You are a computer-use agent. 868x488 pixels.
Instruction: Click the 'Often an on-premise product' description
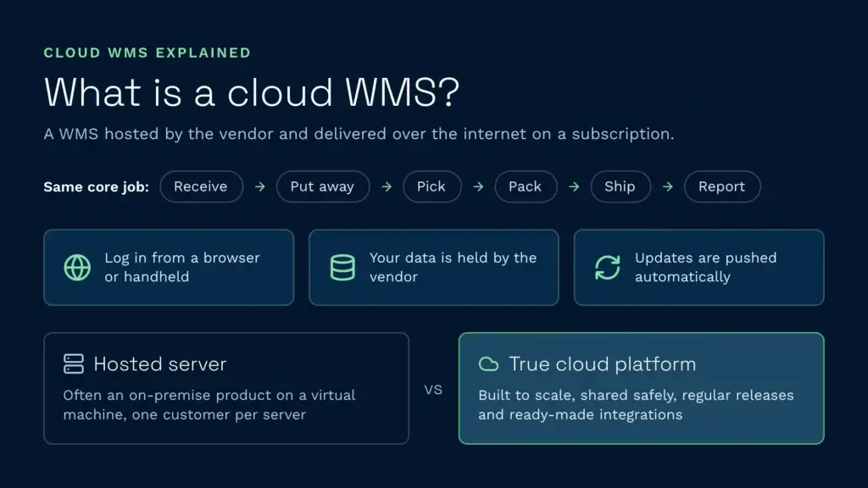click(209, 405)
